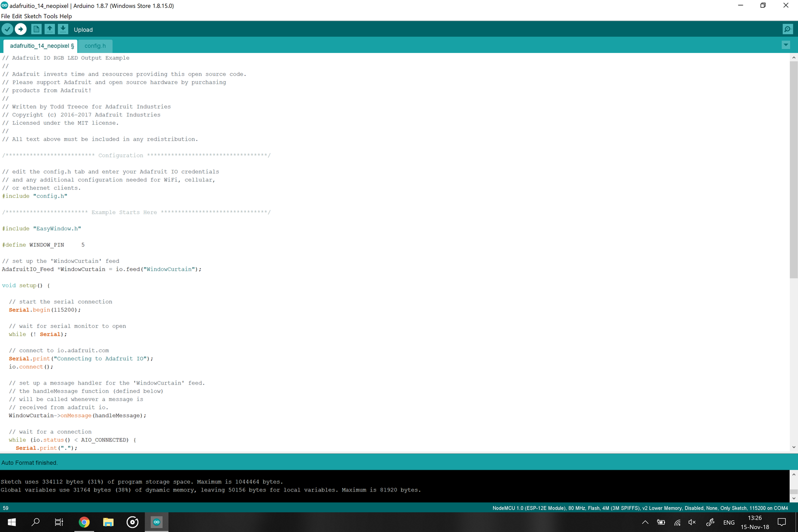Create a new sketch with the New icon
This screenshot has width=798, height=532.
(x=36, y=29)
